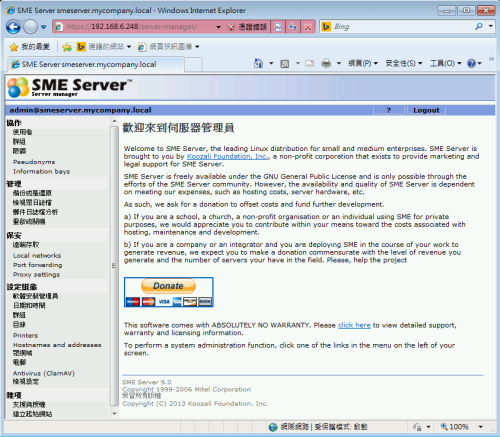The image size is (500, 437).
Task: Click the Print printer icon
Action: pos(326,63)
